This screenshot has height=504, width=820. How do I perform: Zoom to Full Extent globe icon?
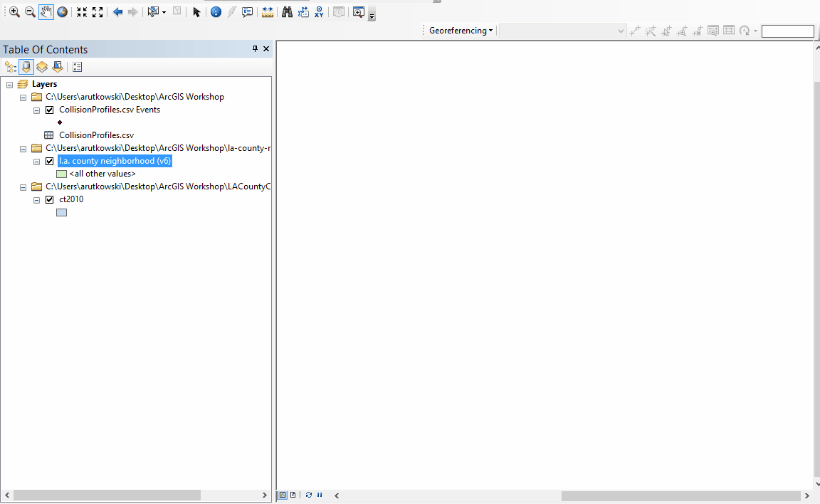62,12
